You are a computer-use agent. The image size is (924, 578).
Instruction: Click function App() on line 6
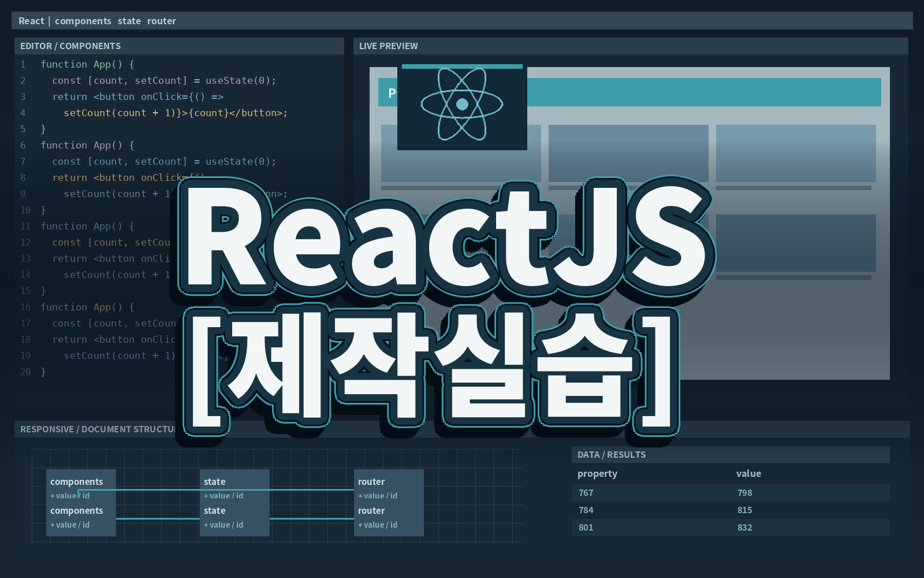(81, 145)
